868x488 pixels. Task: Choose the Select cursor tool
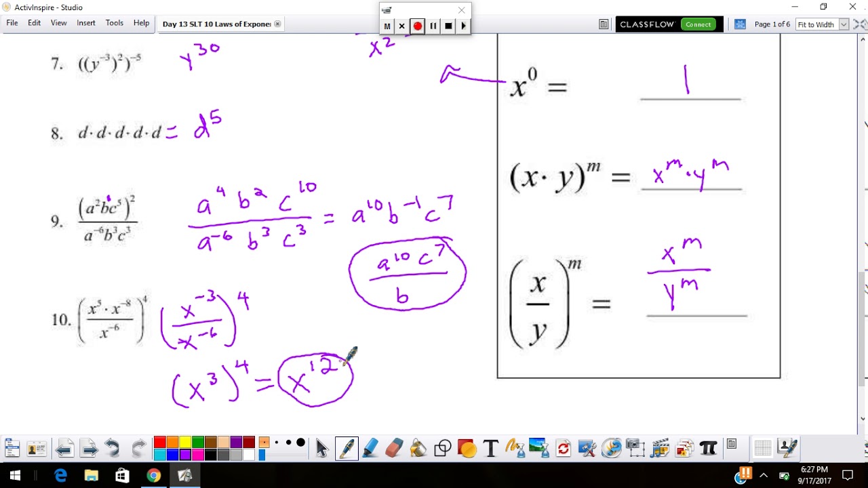(321, 448)
